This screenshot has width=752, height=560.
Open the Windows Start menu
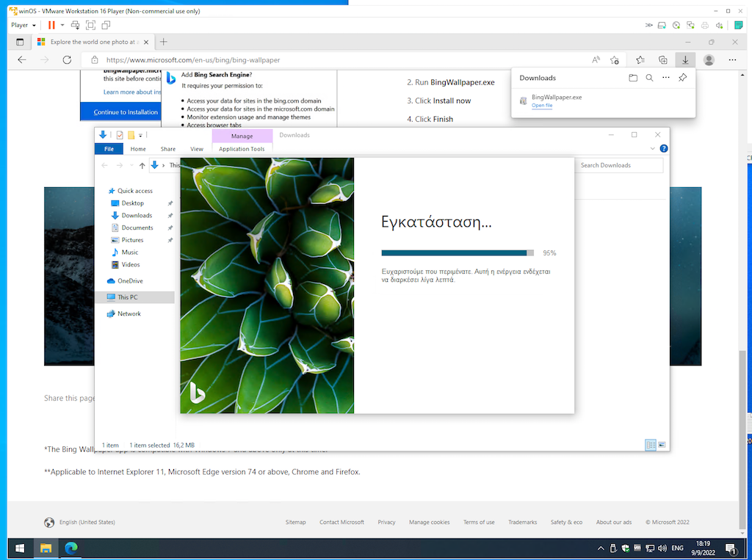(x=20, y=548)
